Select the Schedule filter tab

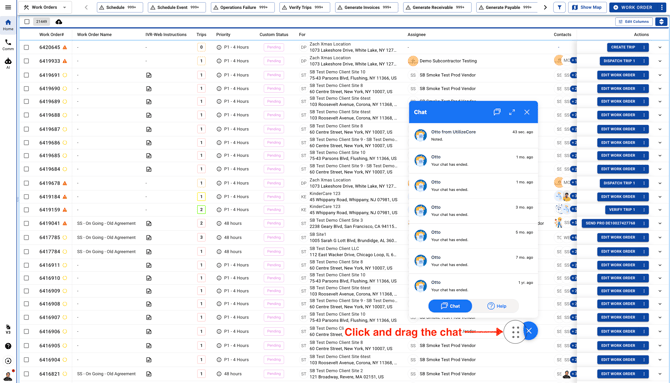click(120, 7)
